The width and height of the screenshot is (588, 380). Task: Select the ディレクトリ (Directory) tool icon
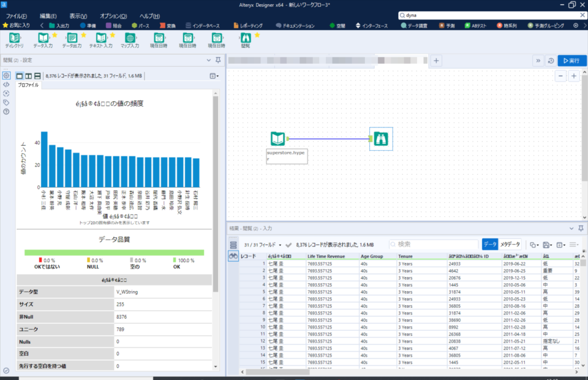point(13,39)
